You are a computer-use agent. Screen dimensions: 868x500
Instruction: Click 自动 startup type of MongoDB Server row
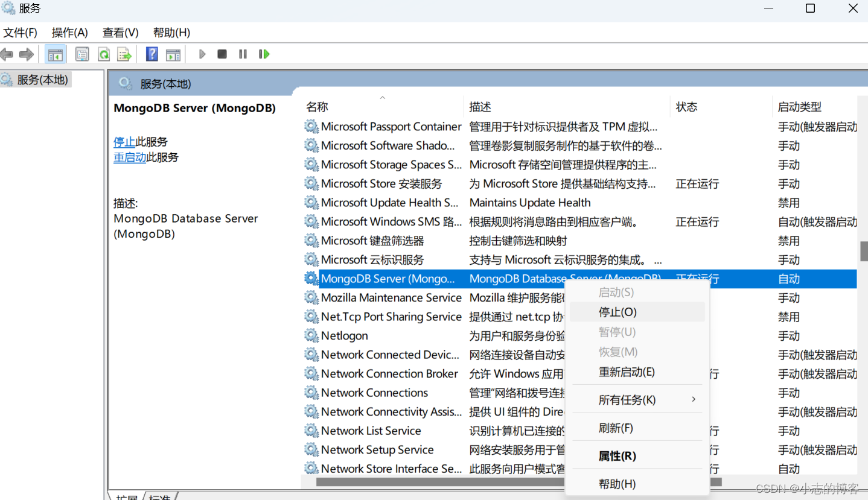[x=789, y=279]
